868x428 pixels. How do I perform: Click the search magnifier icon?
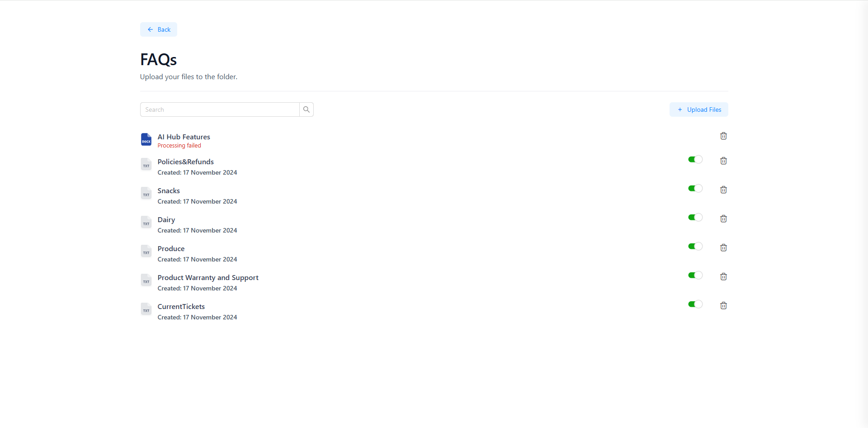coord(307,109)
